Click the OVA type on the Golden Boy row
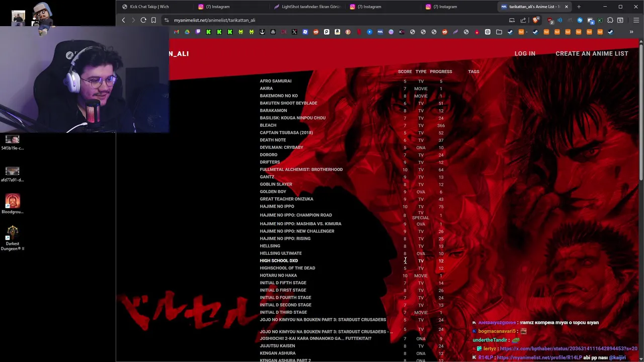The image size is (644, 362). pos(421,192)
